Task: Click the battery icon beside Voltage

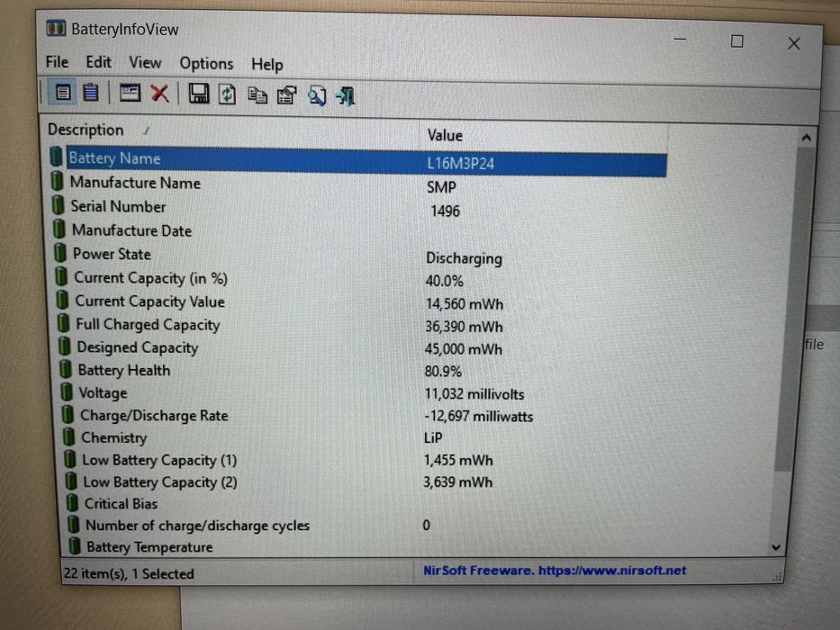Action: coord(67,391)
